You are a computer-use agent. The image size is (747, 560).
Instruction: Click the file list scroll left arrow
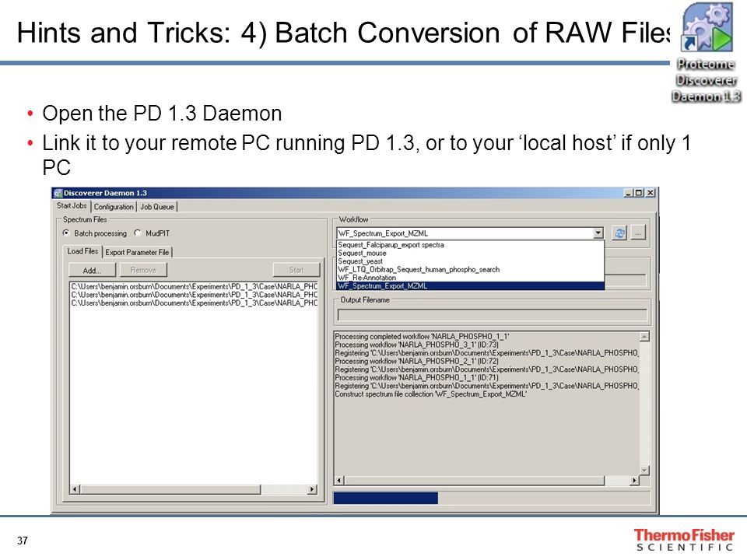75,489
